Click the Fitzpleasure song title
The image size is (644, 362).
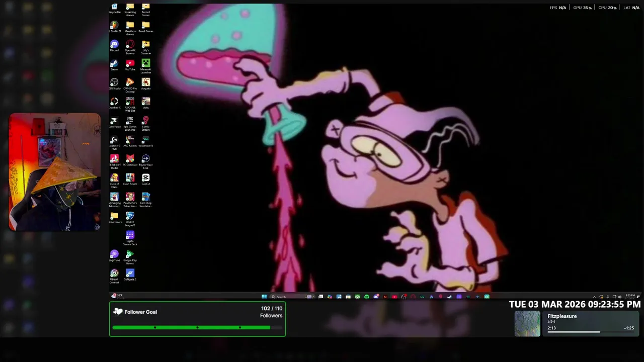[x=562, y=316]
